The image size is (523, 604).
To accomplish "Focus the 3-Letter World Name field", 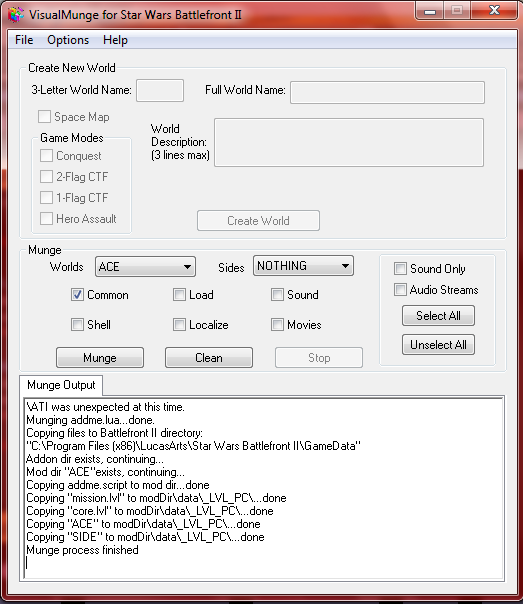I will point(160,91).
